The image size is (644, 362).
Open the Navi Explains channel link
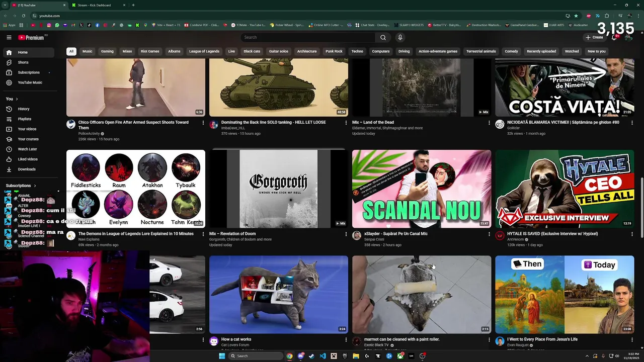(x=89, y=240)
